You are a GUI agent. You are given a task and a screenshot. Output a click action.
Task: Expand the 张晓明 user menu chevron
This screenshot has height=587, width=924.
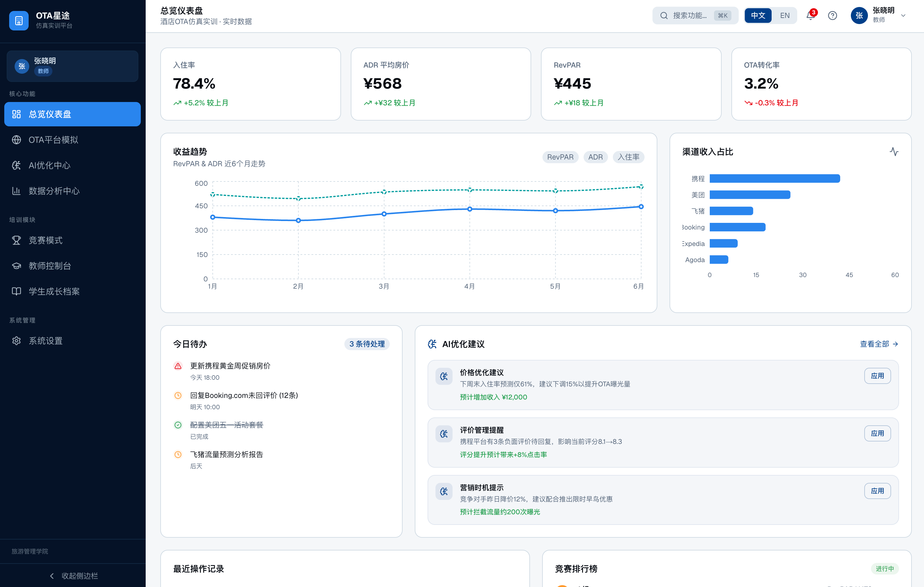(x=903, y=16)
